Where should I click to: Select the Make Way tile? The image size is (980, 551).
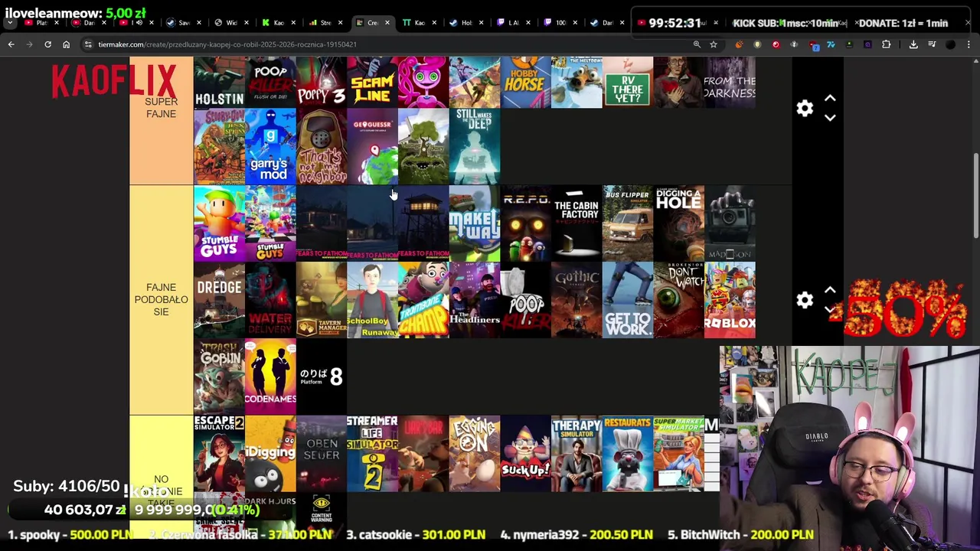(x=475, y=223)
